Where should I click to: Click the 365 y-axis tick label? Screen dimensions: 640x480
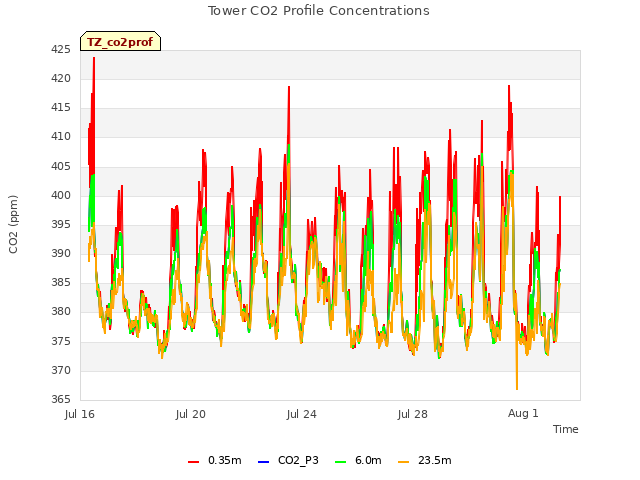(x=61, y=399)
